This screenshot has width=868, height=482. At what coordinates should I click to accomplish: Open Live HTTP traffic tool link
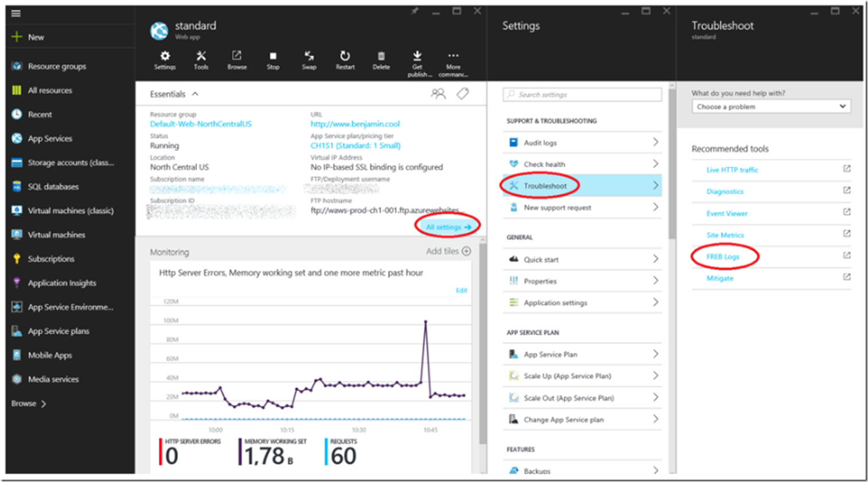tap(732, 170)
